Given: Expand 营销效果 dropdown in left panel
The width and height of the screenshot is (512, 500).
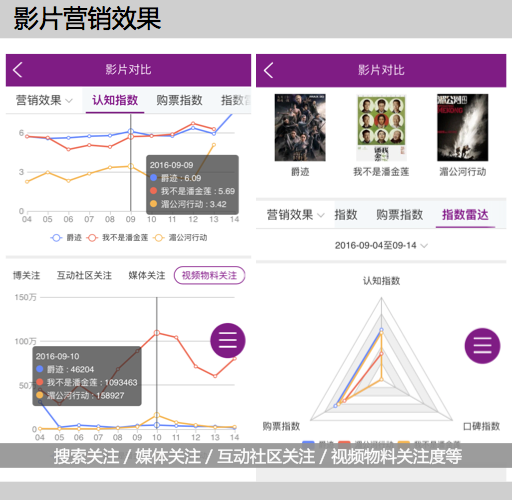Looking at the screenshot, I should coord(44,100).
